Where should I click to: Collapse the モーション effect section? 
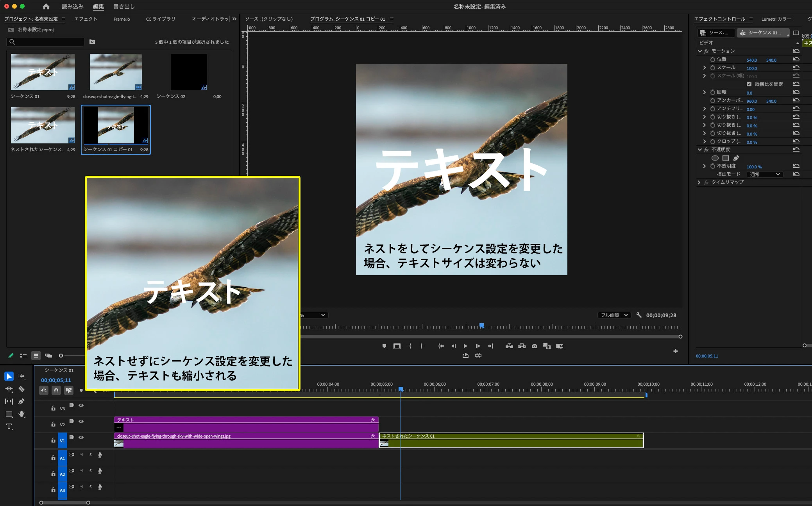tap(700, 51)
